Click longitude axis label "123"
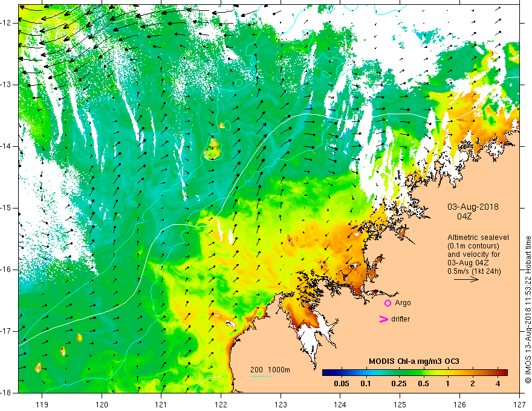The image size is (532, 411). click(281, 404)
